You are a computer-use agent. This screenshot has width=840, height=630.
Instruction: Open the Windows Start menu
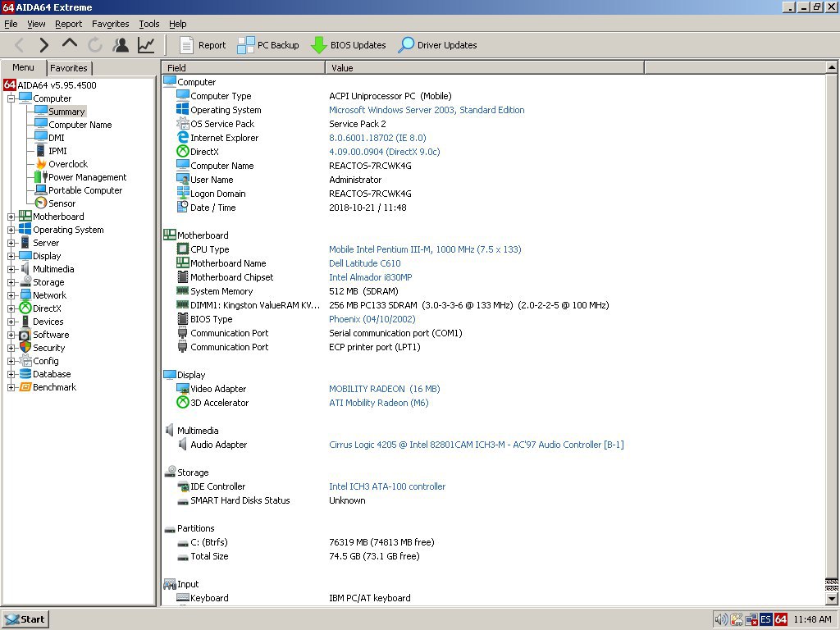(x=25, y=619)
